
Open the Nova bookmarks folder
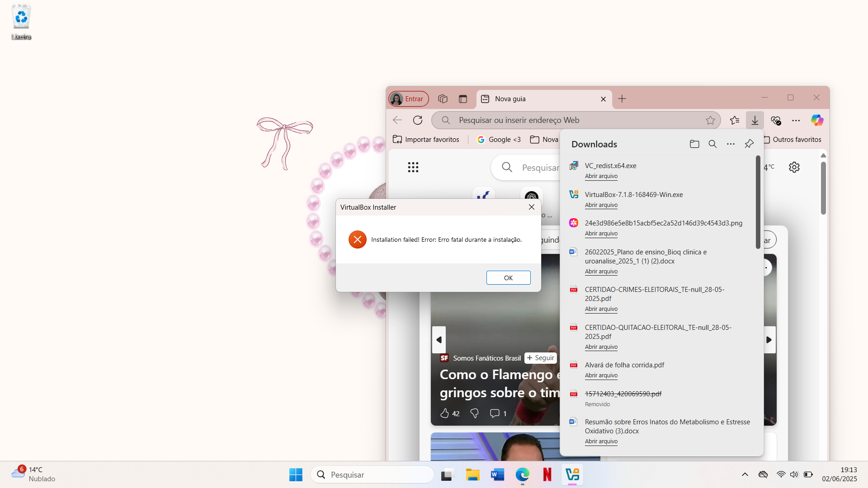coord(544,140)
